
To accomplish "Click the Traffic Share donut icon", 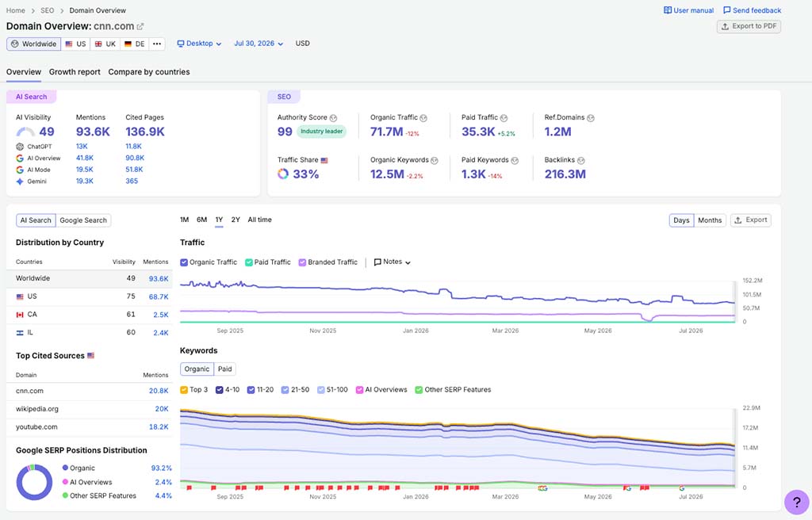I will (x=283, y=174).
